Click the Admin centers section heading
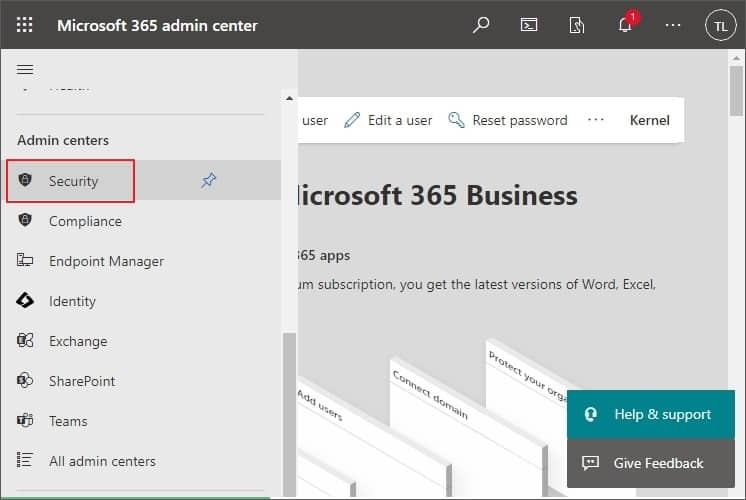This screenshot has width=746, height=500. 63,140
